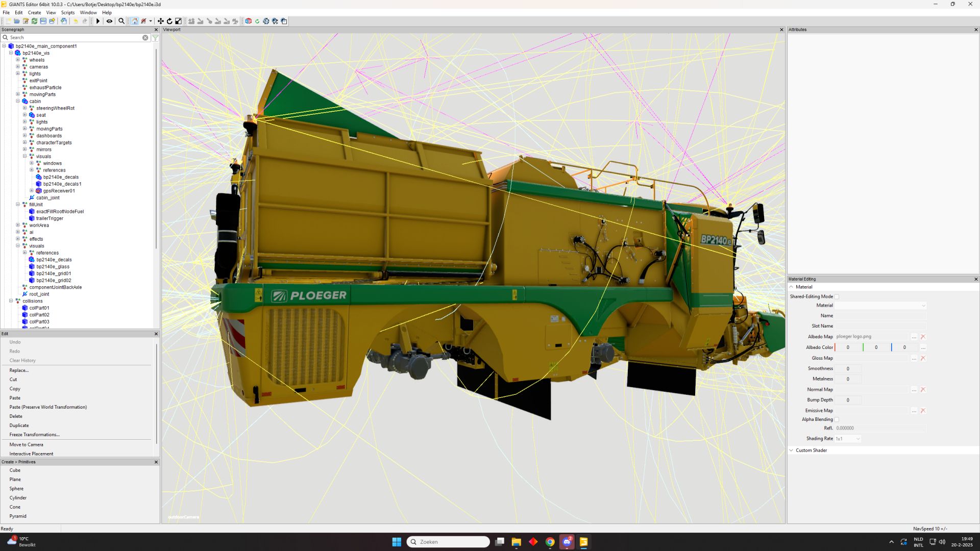This screenshot has height=551, width=980.
Task: Open dropdown arrow next to shading mode icon
Action: [x=151, y=21]
